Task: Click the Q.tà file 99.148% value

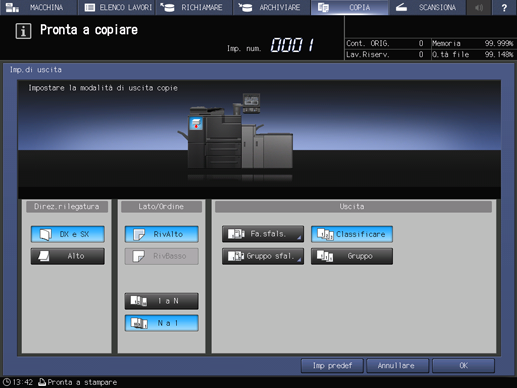Action: [499, 54]
